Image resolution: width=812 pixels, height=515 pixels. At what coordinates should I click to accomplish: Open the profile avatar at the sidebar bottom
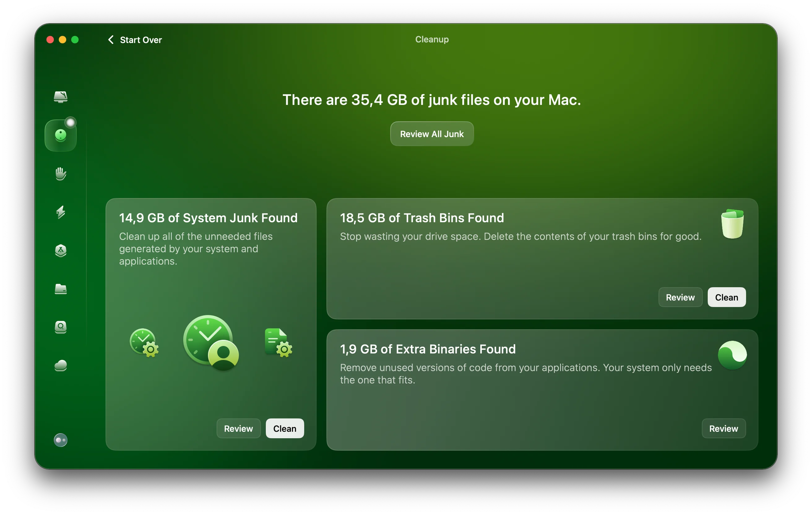(61, 440)
